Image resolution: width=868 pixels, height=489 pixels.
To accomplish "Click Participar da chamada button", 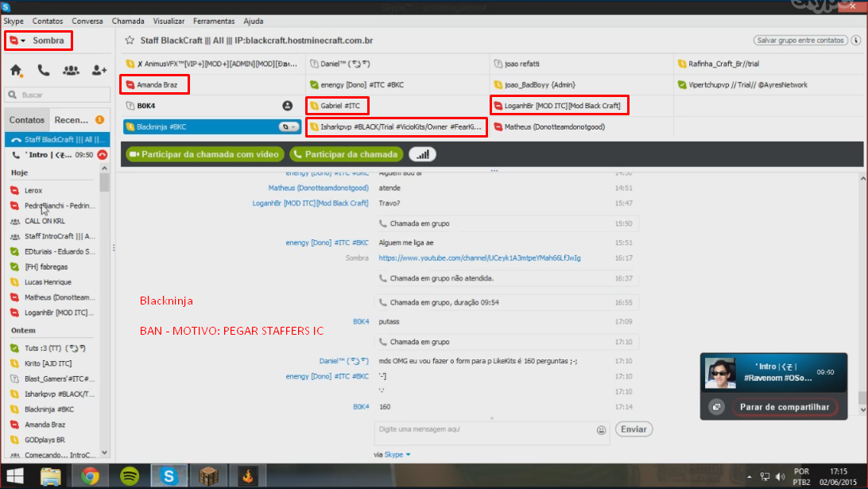I will (346, 154).
